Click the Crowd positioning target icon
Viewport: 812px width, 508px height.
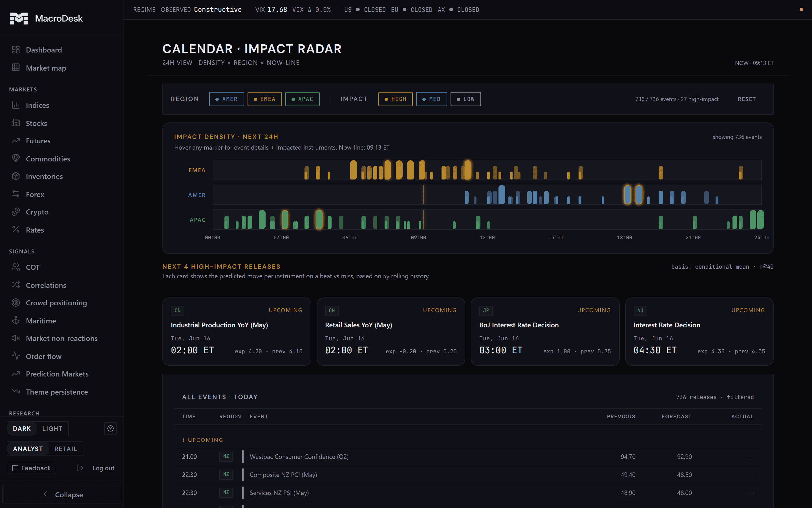coord(16,303)
